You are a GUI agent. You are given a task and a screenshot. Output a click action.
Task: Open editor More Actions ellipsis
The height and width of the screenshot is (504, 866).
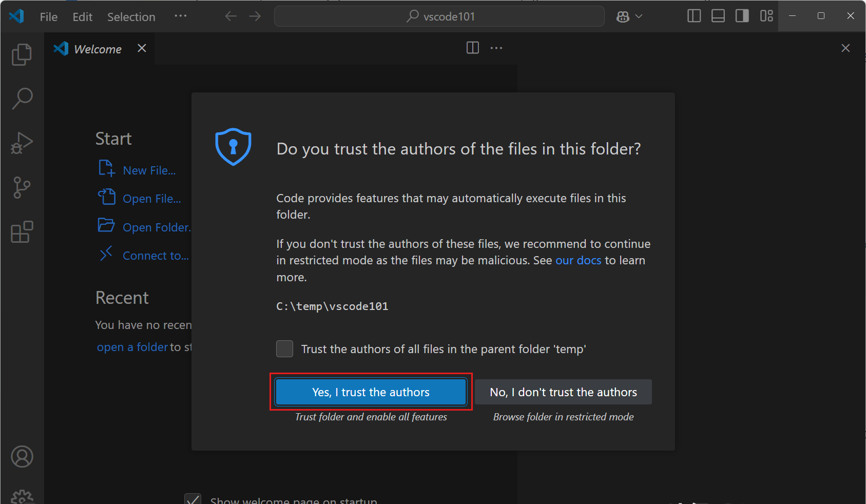(496, 48)
